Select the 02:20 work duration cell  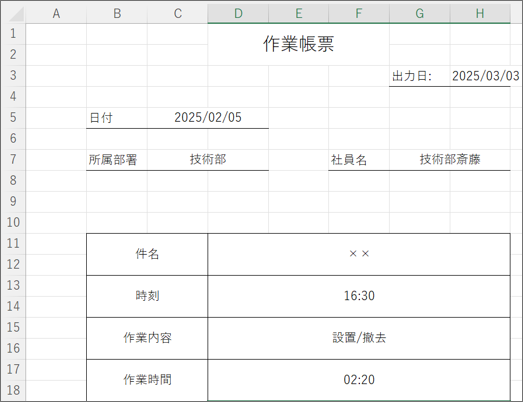(x=359, y=380)
